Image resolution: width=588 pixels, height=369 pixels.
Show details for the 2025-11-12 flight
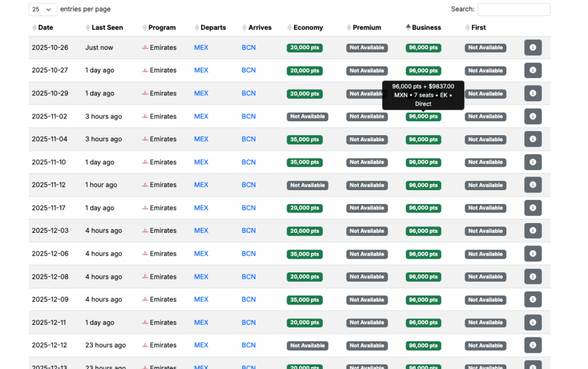pyautogui.click(x=532, y=185)
